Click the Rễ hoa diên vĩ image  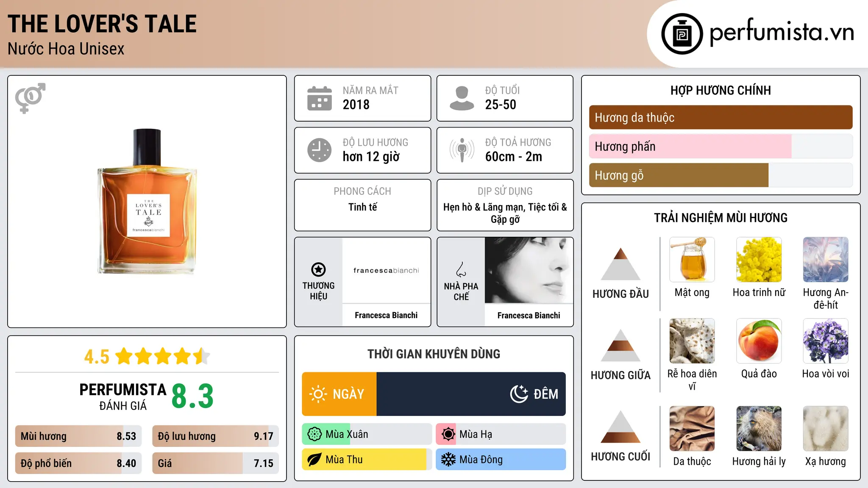[x=692, y=341]
